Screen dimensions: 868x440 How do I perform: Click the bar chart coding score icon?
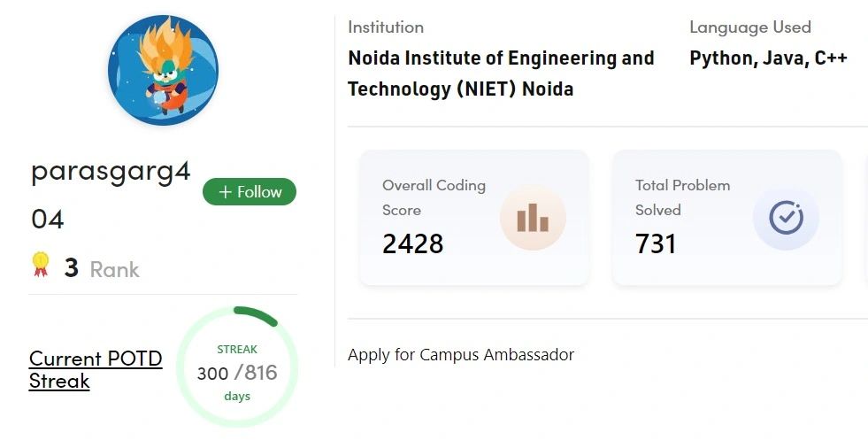tap(533, 217)
